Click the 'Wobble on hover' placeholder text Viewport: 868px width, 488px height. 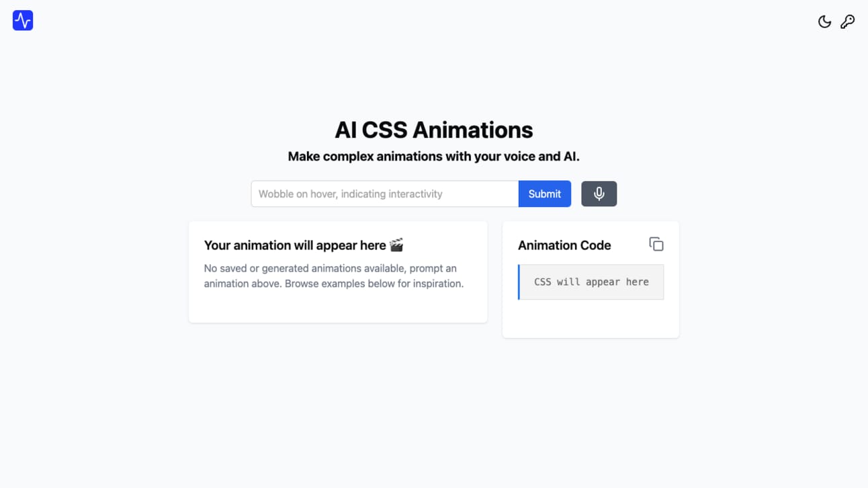[x=351, y=194]
